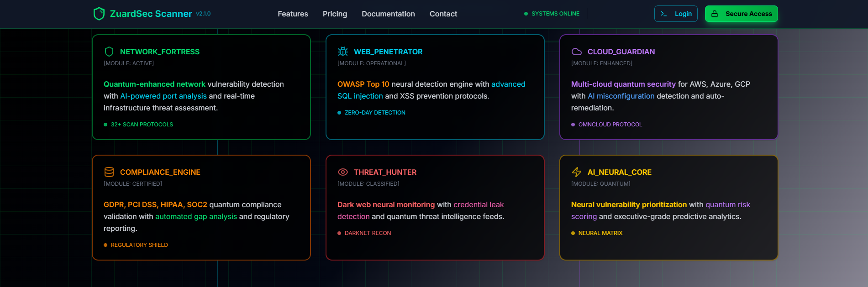Click the WEB_PENETRATOR bug icon
The height and width of the screenshot is (287, 868).
click(343, 52)
